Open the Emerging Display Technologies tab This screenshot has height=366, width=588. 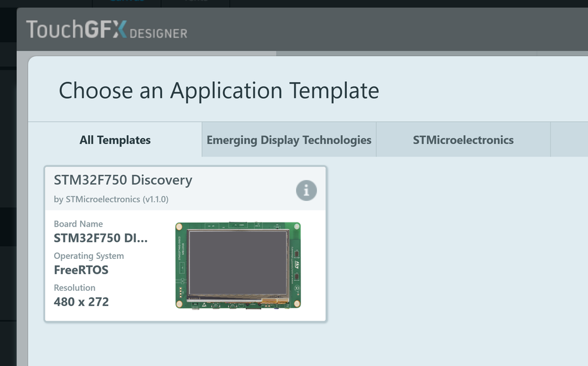tap(289, 140)
